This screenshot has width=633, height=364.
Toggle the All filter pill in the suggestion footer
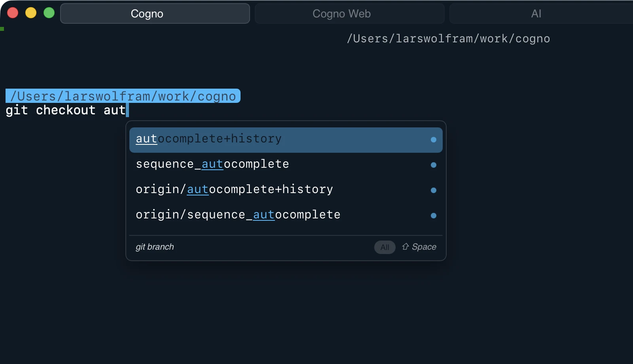pos(385,247)
